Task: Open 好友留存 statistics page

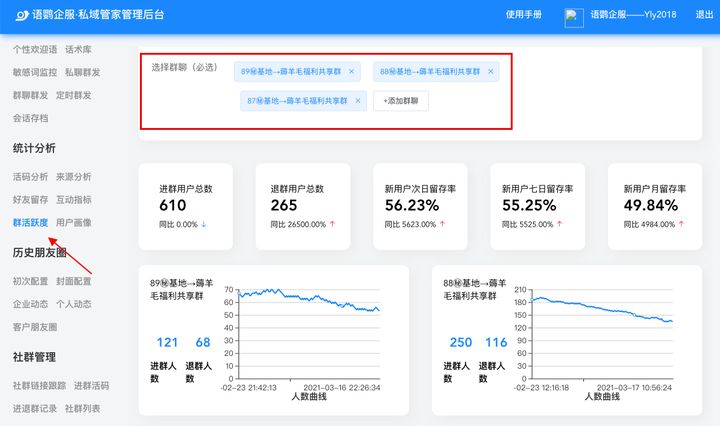Action: (x=30, y=199)
